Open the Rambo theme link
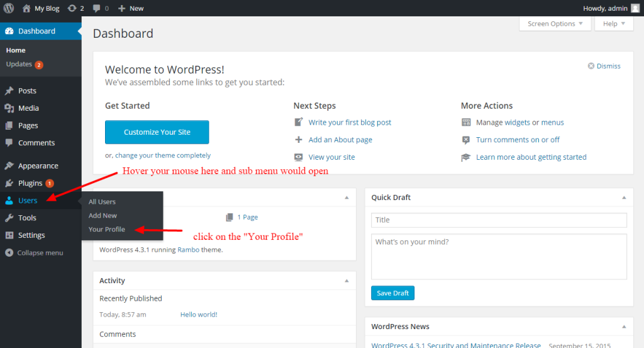Image resolution: width=644 pixels, height=348 pixels. tap(189, 250)
